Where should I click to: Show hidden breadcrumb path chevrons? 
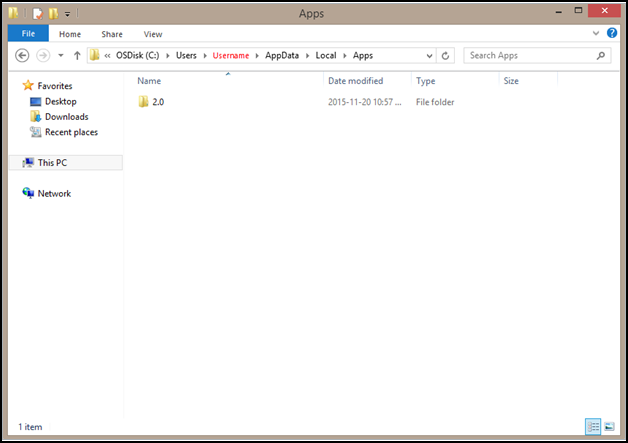click(x=107, y=56)
